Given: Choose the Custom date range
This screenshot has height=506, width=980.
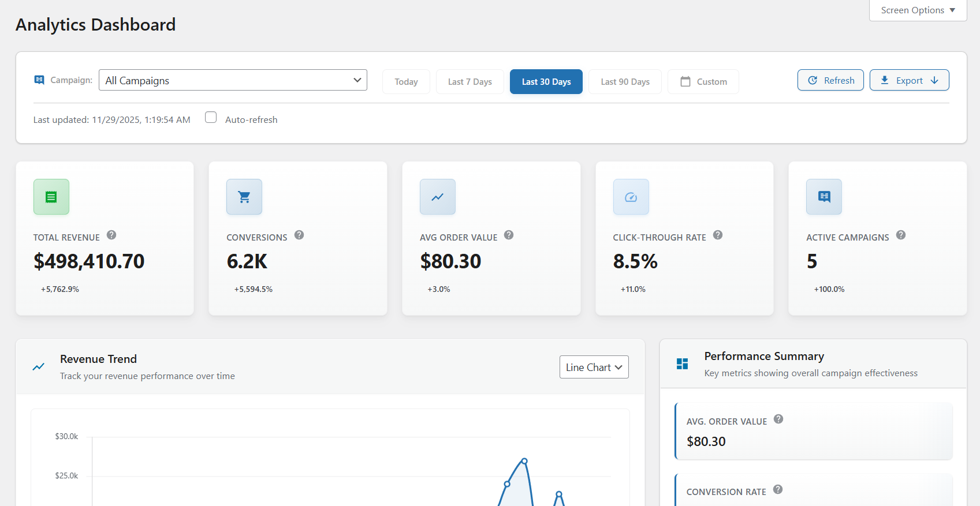Looking at the screenshot, I should [703, 81].
